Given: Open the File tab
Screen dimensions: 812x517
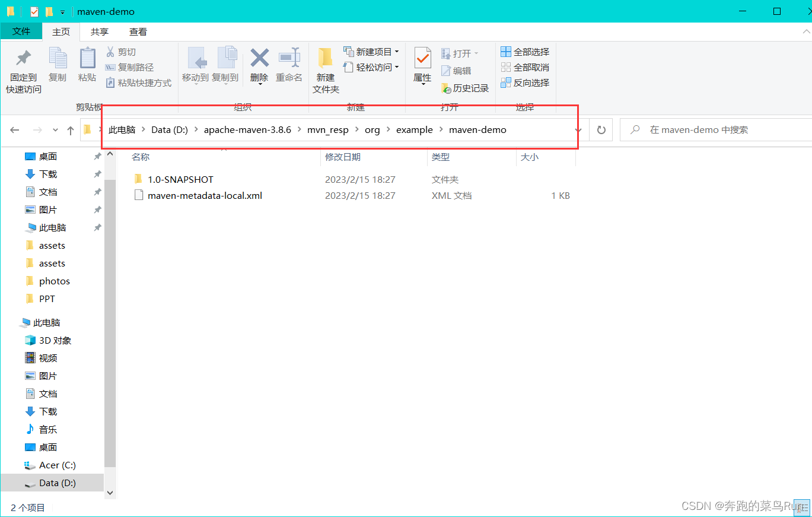Looking at the screenshot, I should click(21, 32).
